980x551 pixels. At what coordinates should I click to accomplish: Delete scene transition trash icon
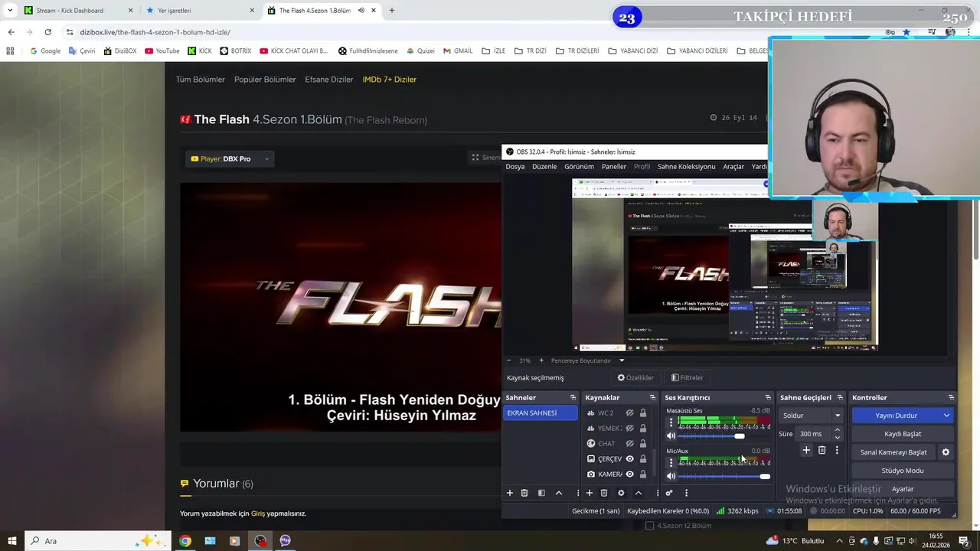(x=822, y=451)
